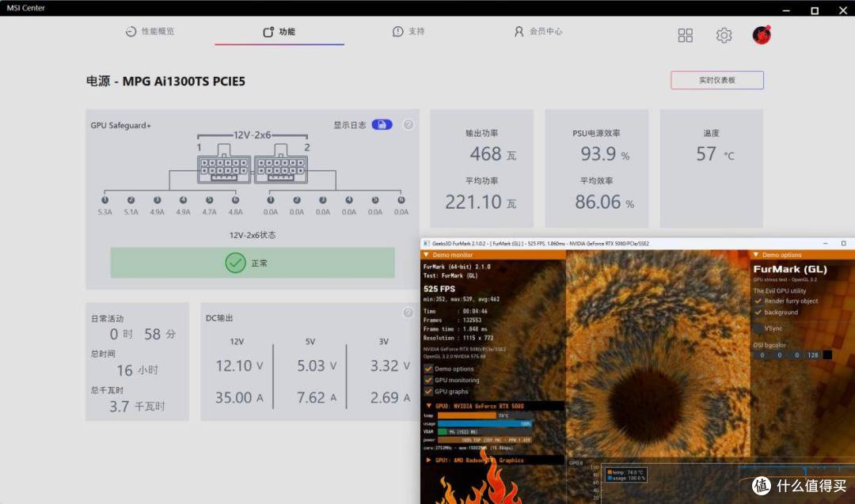Viewport: 855px width, 504px height.
Task: Open help icon in DC输出 panel
Action: point(408,313)
